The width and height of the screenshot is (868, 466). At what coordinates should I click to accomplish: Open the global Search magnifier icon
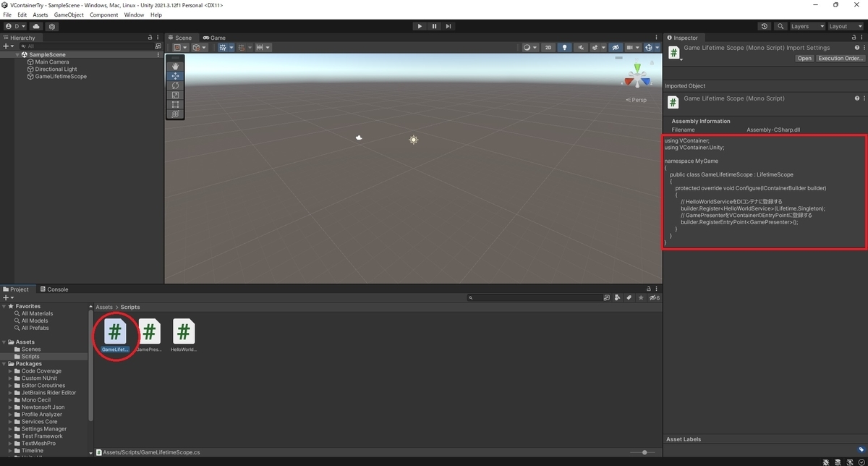tap(780, 26)
